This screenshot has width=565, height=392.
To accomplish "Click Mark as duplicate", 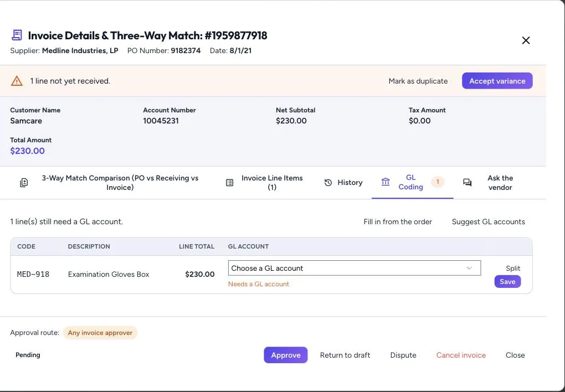I will (418, 81).
